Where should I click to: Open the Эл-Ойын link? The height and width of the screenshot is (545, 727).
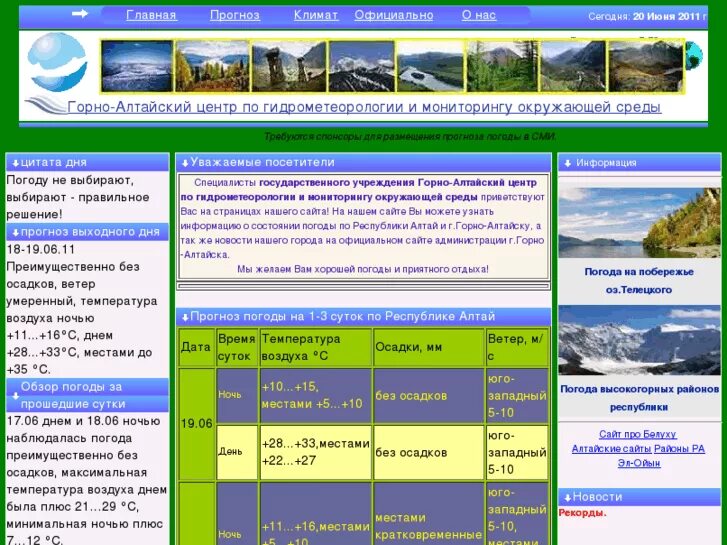pyautogui.click(x=638, y=463)
